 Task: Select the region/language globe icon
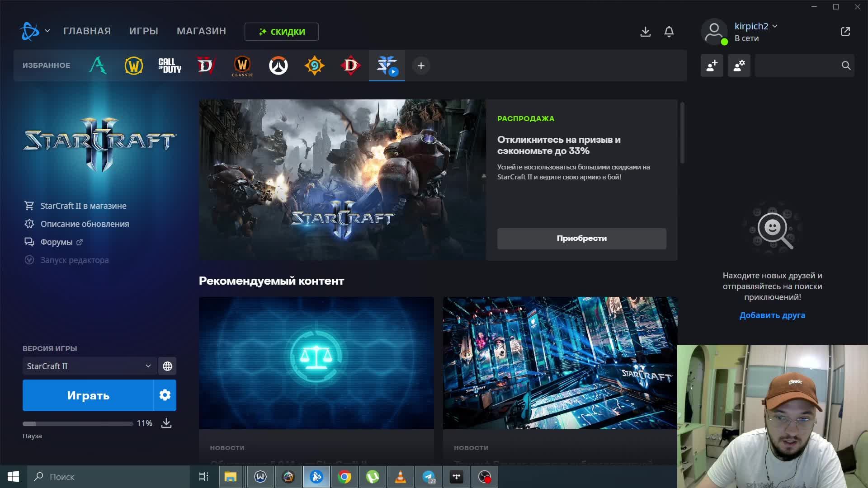pos(167,366)
